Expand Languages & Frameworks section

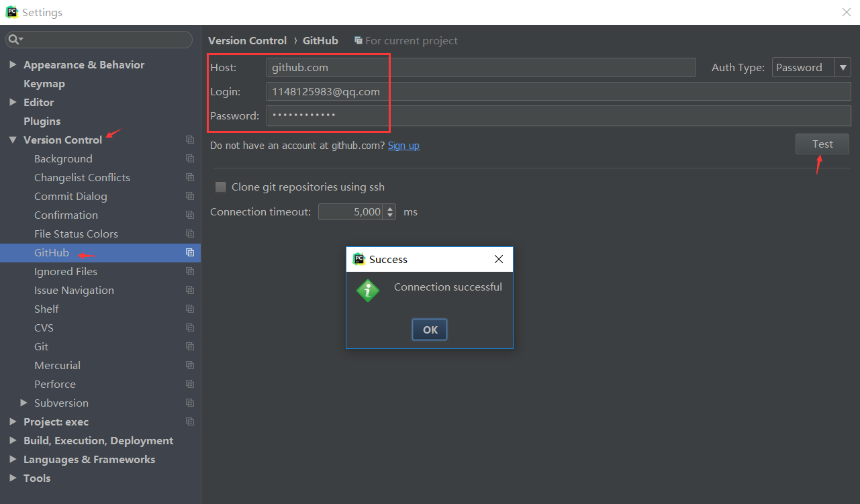point(13,460)
